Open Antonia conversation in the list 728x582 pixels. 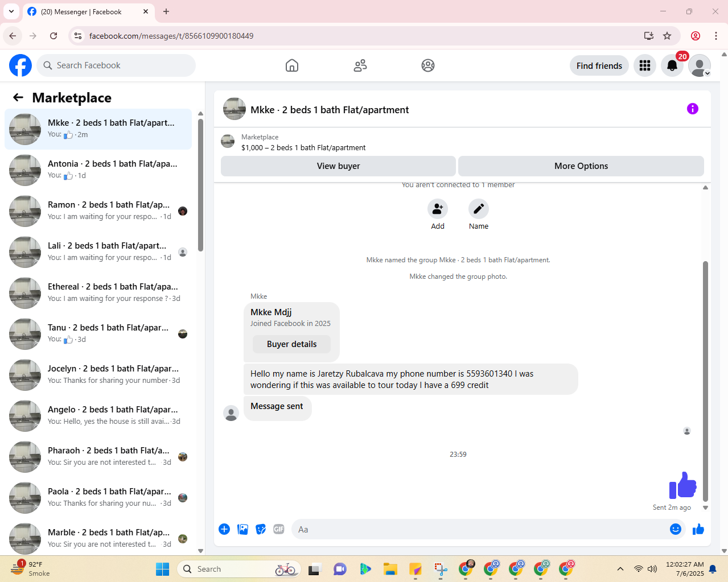[98, 170]
